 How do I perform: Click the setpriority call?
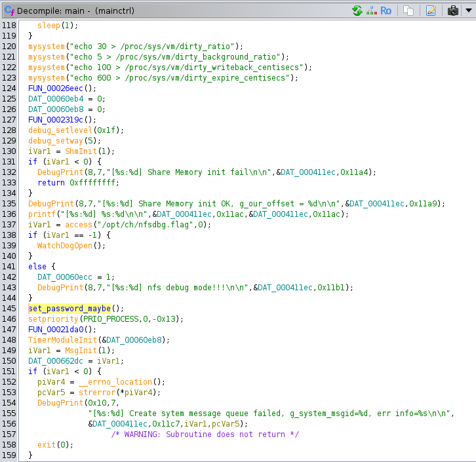[x=53, y=319]
